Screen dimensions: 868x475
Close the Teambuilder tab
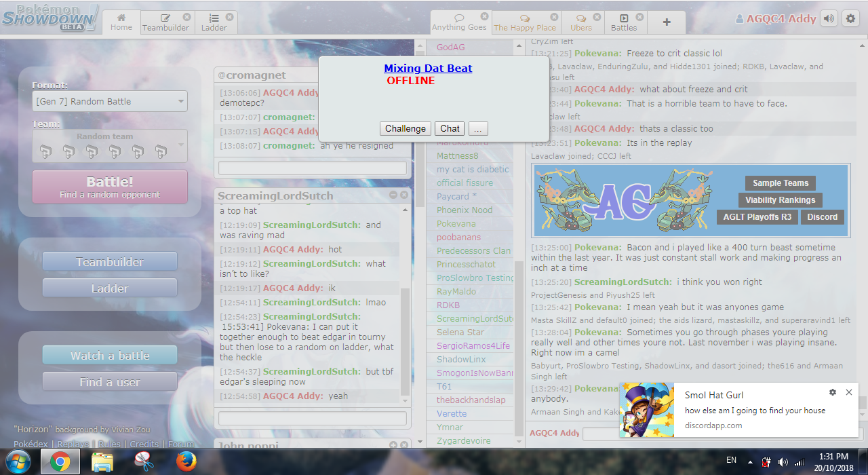186,17
